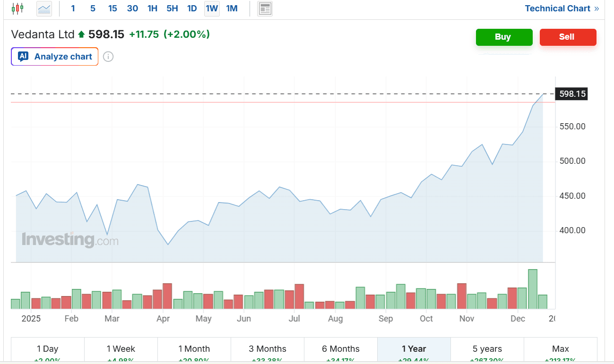Screen dimensions: 614x364
Task: Click the +11.75 price change value
Action: click(x=144, y=34)
